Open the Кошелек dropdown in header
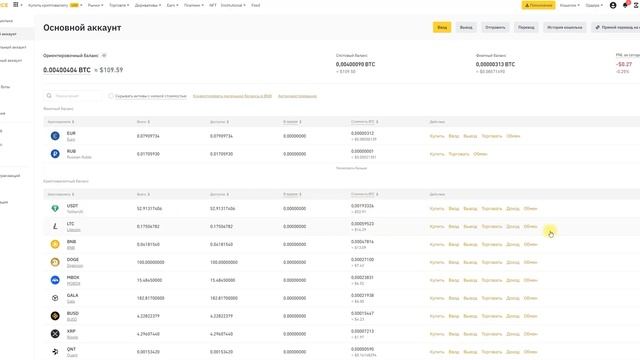 pos(569,5)
